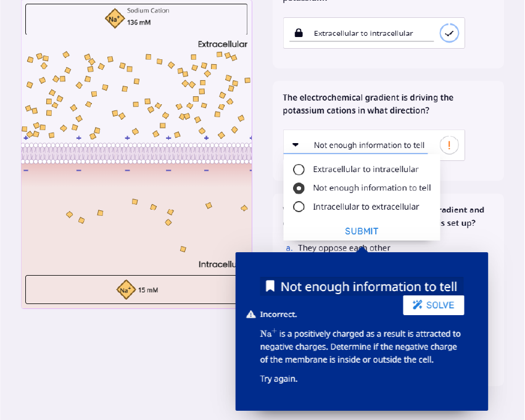The image size is (525, 420).
Task: Click the magic wand icon on SOLVE
Action: tap(417, 305)
